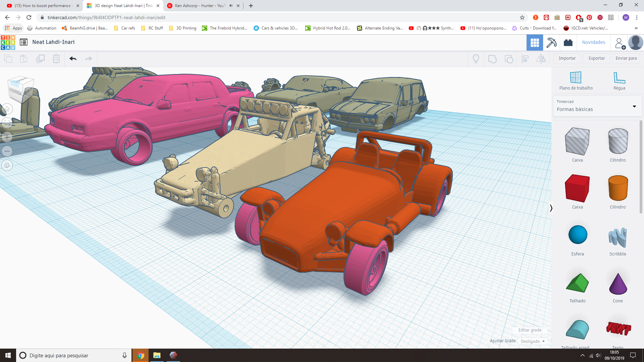Open the Novidades menu item

click(x=593, y=42)
